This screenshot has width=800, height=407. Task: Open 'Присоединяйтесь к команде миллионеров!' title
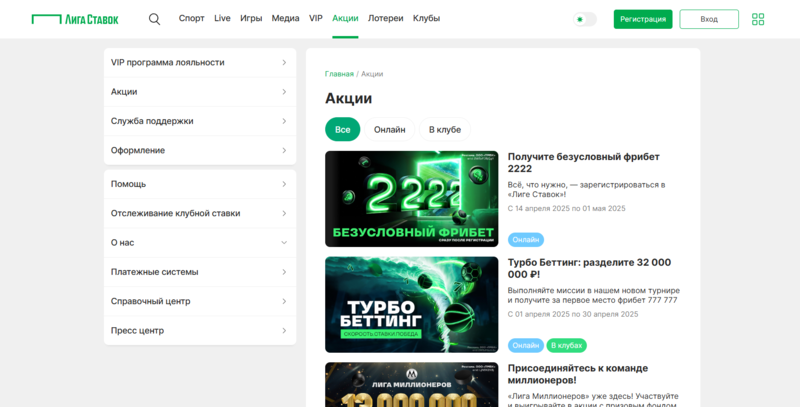pos(578,374)
